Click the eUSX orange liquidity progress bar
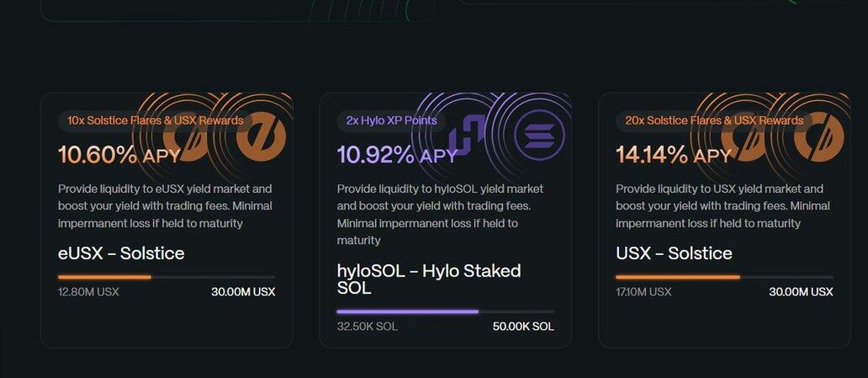868x378 pixels. [x=166, y=276]
